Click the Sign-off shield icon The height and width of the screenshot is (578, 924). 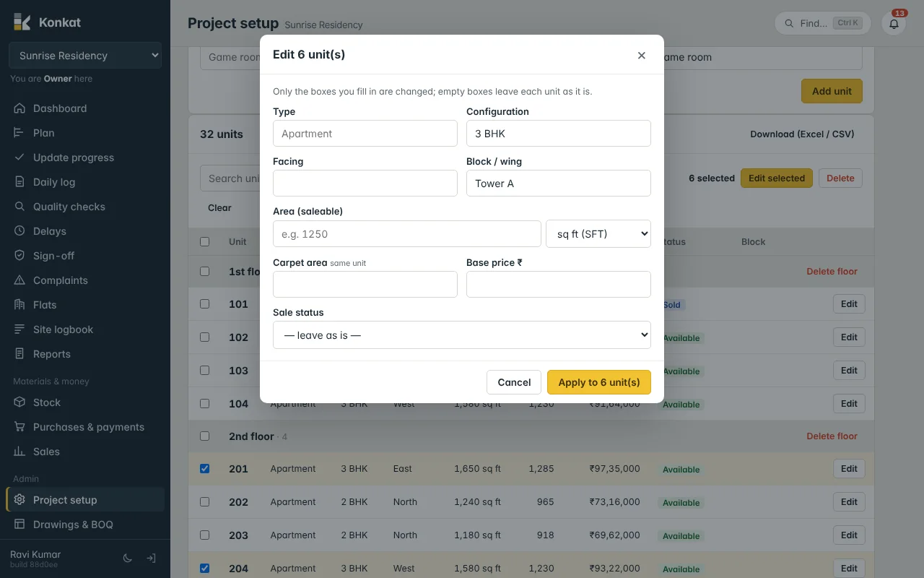(19, 256)
